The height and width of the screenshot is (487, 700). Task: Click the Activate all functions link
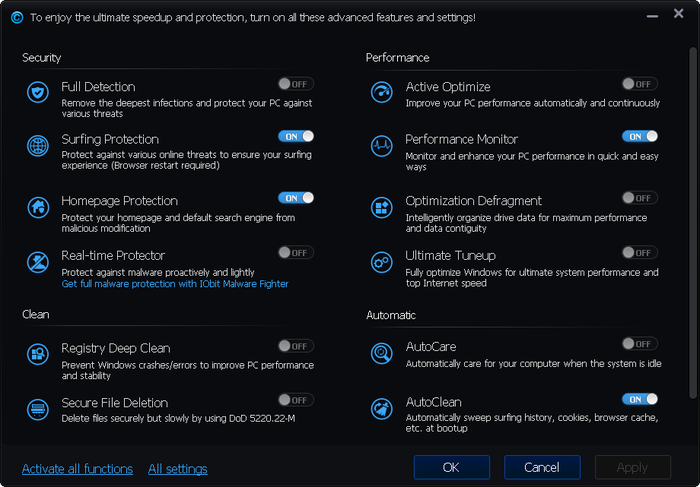coord(77,469)
